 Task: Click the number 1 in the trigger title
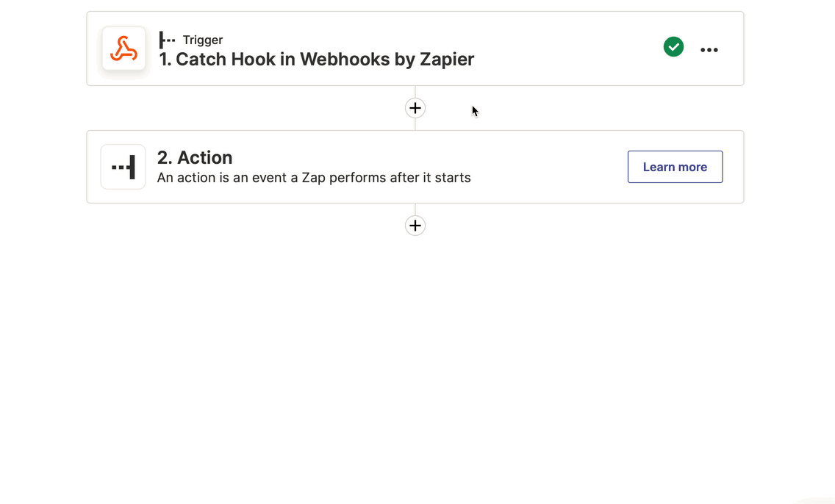click(163, 60)
